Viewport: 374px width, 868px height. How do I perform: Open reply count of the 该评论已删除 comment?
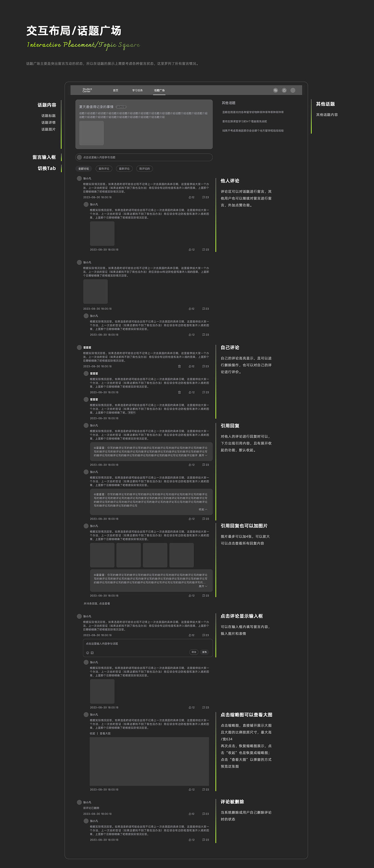click(205, 814)
